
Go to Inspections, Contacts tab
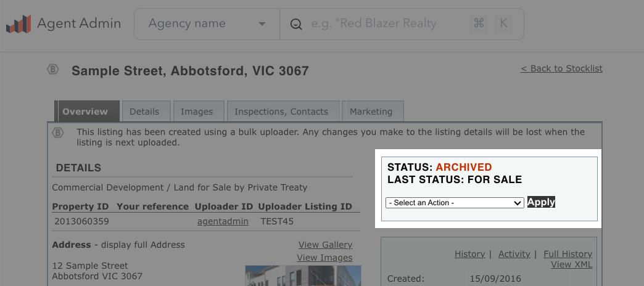[x=281, y=111]
